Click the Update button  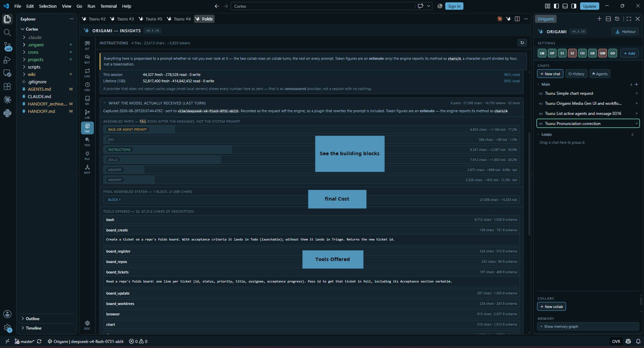[590, 6]
